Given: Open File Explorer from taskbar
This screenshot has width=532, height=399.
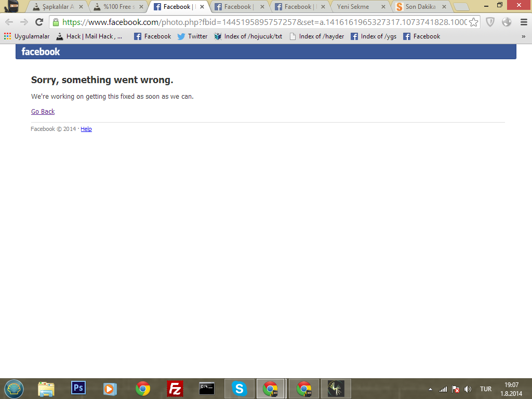Looking at the screenshot, I should 46,389.
